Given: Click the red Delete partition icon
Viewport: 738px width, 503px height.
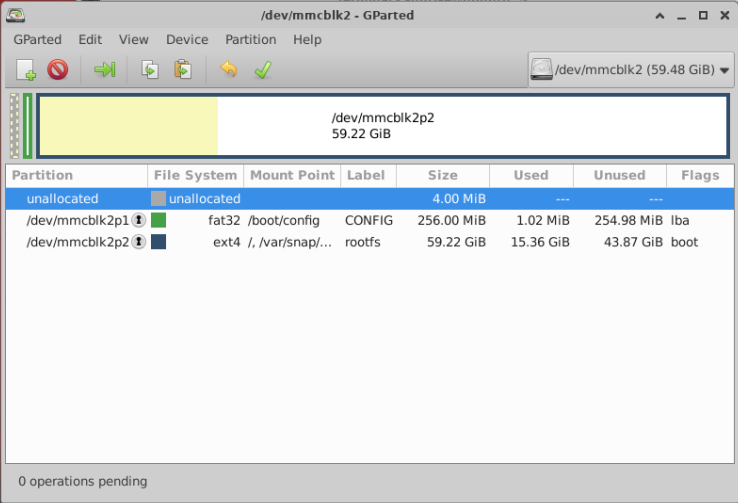Looking at the screenshot, I should pos(57,70).
